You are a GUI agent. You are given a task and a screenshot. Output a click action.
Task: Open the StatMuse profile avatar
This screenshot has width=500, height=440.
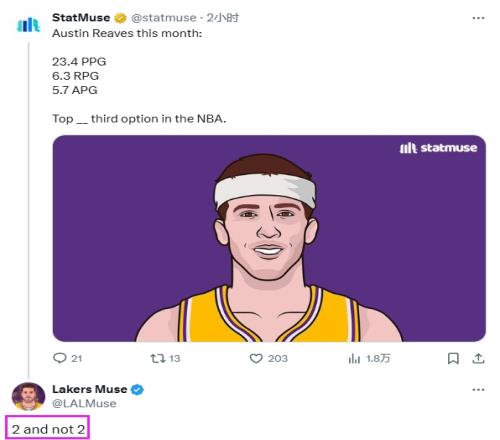28,25
